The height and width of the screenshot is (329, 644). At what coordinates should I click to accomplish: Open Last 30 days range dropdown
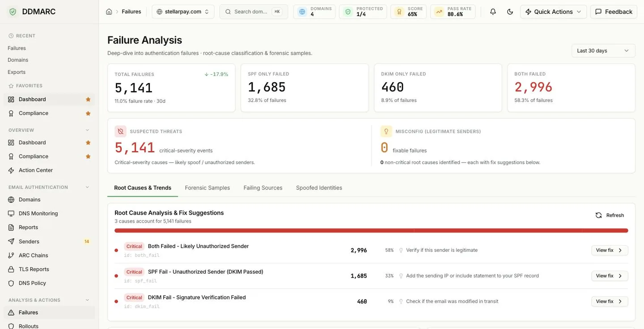pyautogui.click(x=603, y=51)
